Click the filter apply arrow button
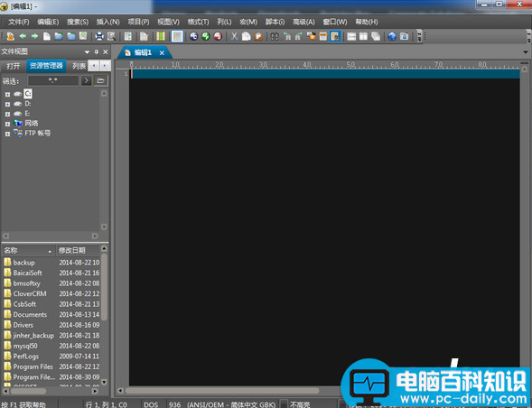 click(86, 80)
